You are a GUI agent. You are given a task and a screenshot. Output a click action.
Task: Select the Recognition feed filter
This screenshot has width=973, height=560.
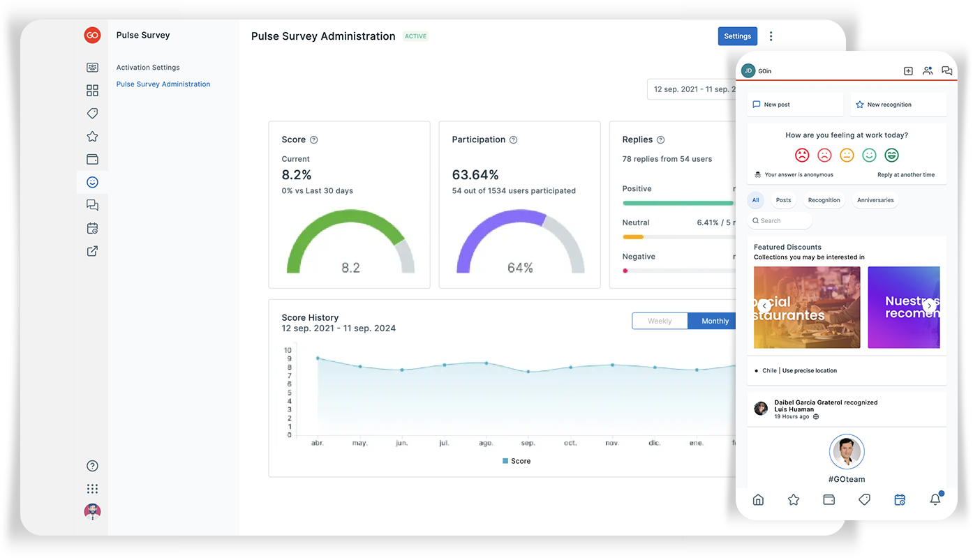pos(824,200)
